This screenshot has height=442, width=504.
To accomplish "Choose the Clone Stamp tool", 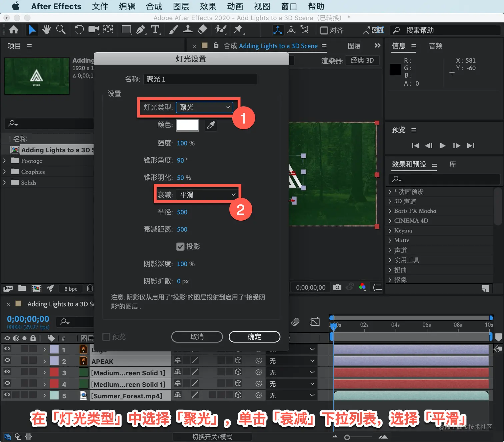I will click(188, 30).
